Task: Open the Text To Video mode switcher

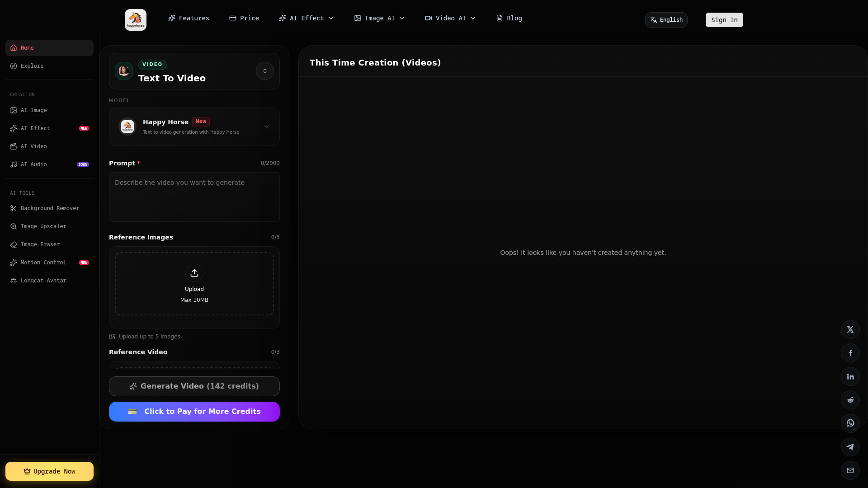Action: (x=264, y=71)
